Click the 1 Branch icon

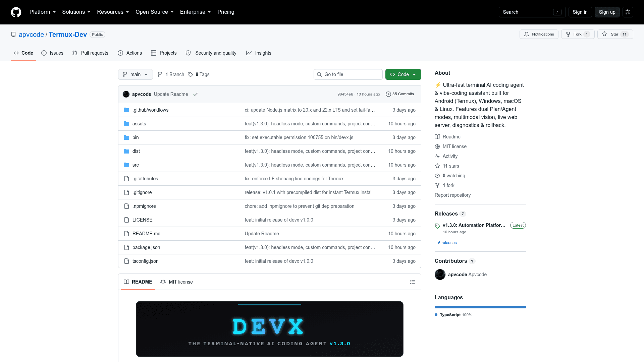pos(160,74)
